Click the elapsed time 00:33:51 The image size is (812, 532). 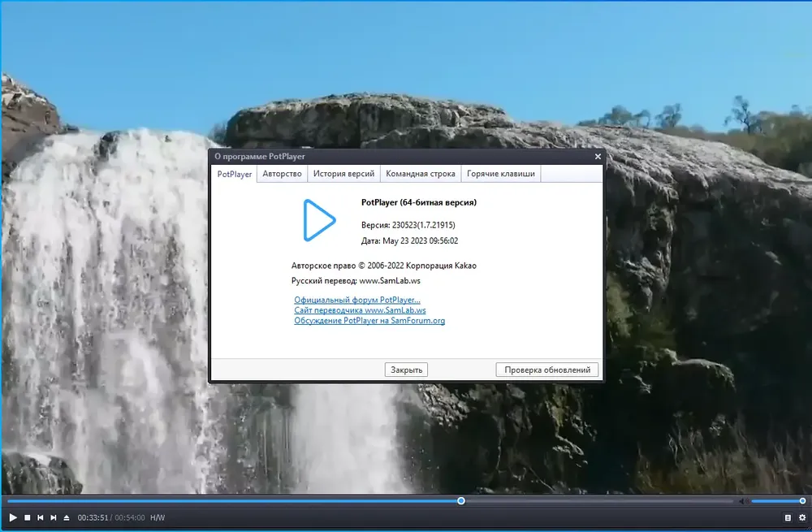[x=93, y=517]
